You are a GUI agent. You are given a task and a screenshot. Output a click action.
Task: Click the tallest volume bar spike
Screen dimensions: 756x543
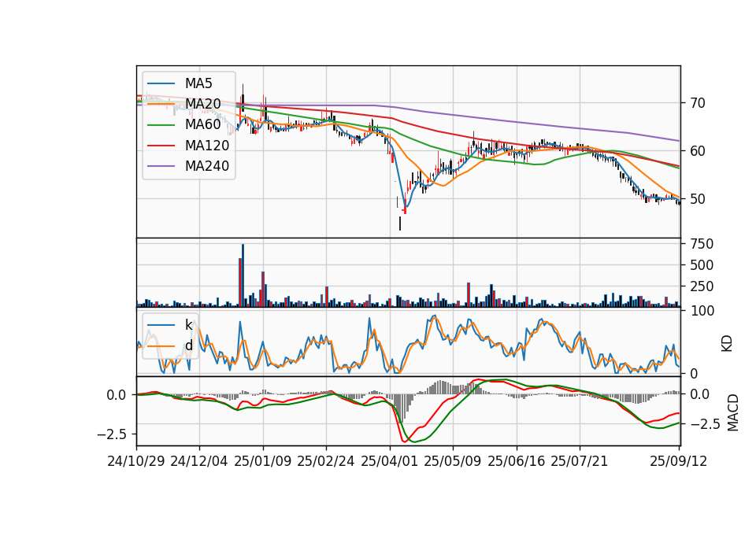coord(243,275)
